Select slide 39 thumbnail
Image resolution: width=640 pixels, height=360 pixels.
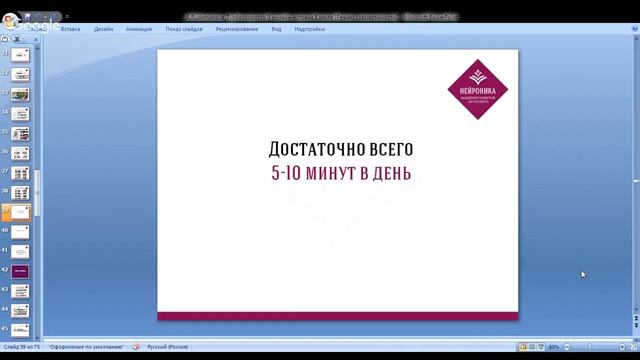pyautogui.click(x=20, y=212)
